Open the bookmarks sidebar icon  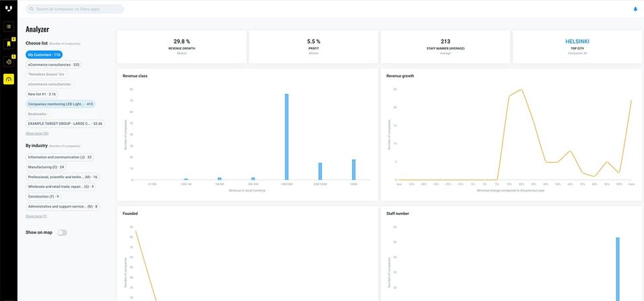point(9,44)
